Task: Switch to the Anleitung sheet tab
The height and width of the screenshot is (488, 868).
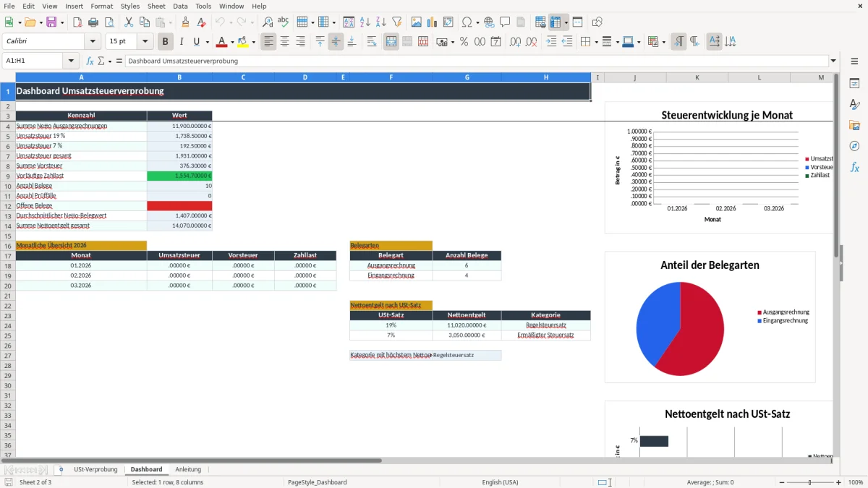Action: point(188,469)
